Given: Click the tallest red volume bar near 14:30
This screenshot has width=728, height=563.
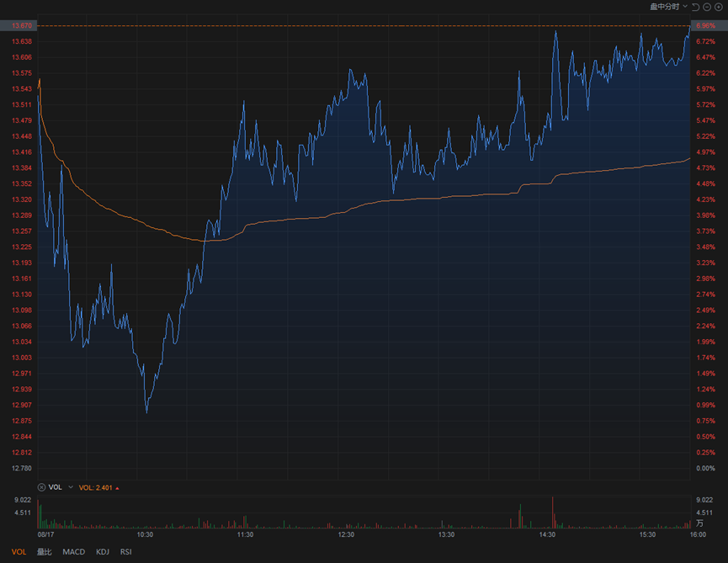Looking at the screenshot, I should 553,511.
